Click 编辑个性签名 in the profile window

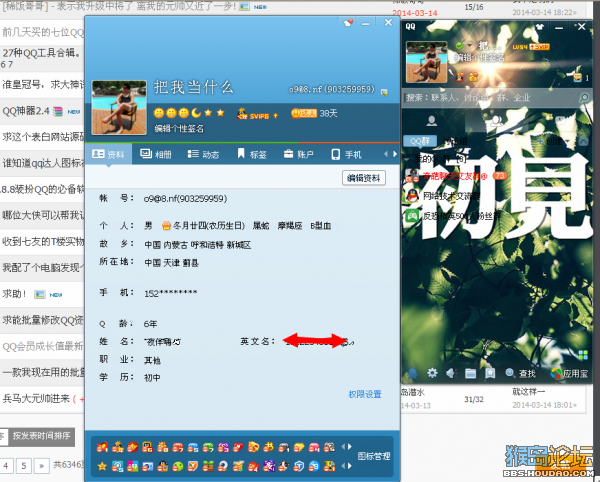click(x=179, y=129)
